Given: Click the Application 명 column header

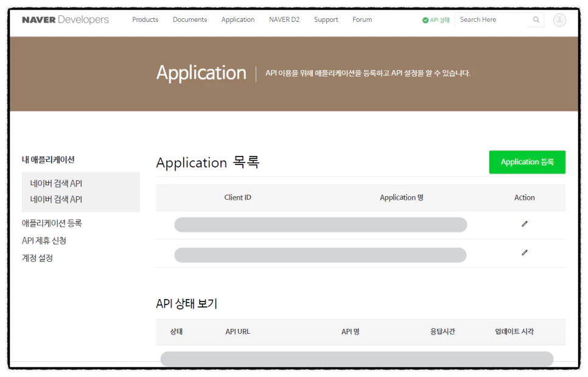Looking at the screenshot, I should 402,198.
